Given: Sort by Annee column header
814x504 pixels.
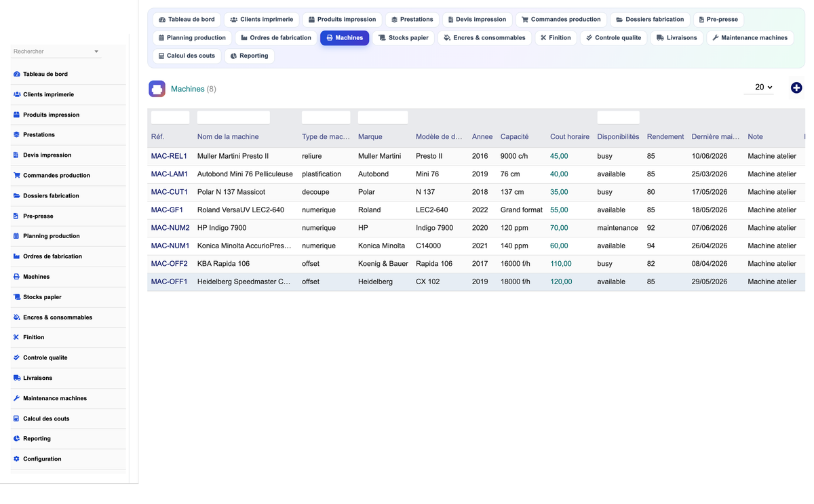Looking at the screenshot, I should pos(482,137).
